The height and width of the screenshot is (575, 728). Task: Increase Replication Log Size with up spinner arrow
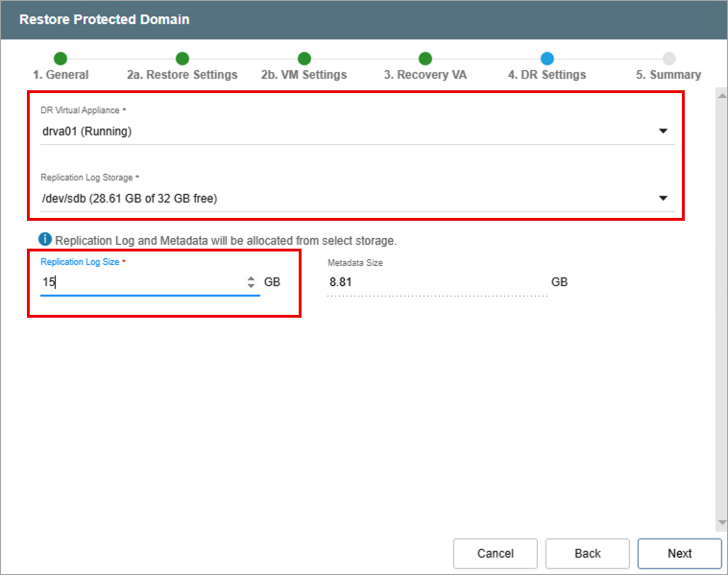coord(252,278)
